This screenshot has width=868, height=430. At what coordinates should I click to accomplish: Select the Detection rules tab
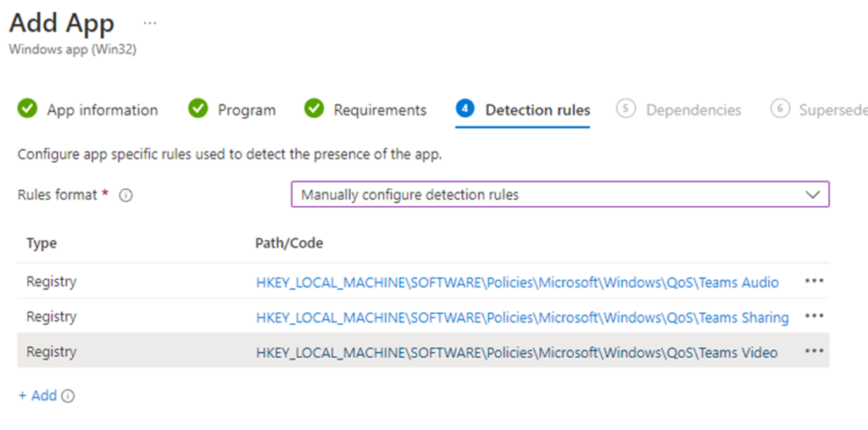537,110
